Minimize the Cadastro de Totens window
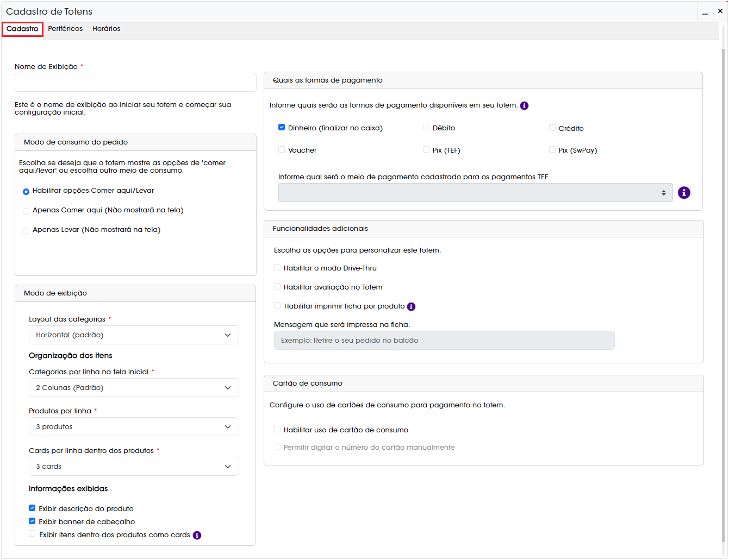The image size is (729, 560). point(705,11)
